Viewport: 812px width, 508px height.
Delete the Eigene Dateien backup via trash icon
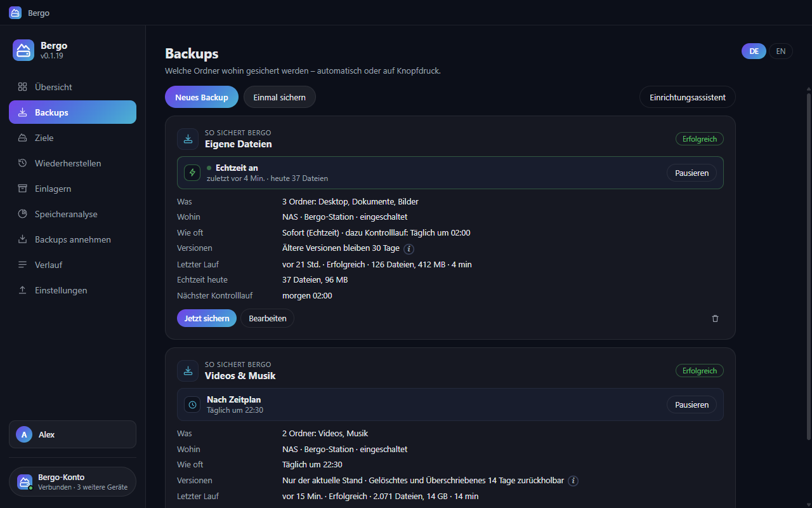coord(716,318)
